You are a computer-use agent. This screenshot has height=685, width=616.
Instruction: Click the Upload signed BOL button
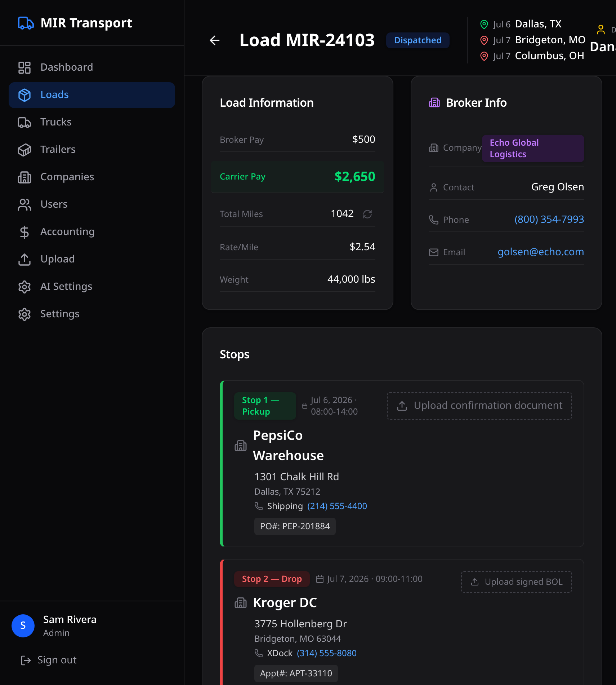coord(517,582)
